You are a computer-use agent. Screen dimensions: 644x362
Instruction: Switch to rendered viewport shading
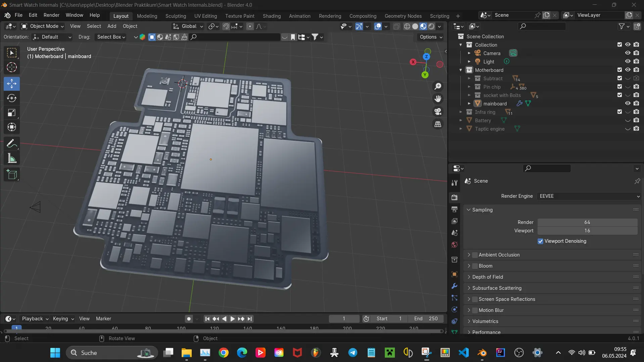coord(431,26)
